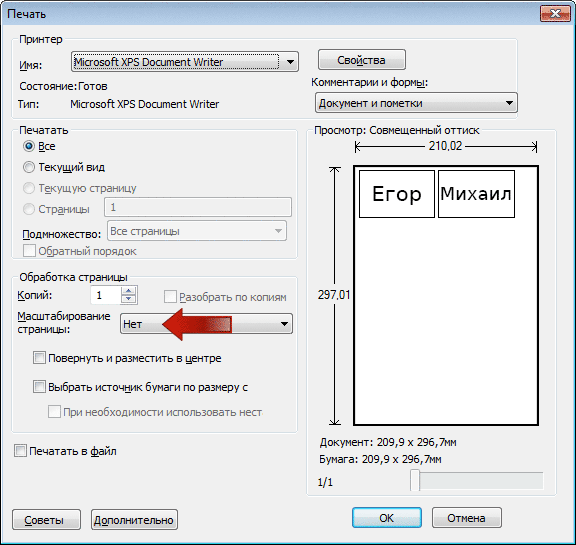Increase copies with spinner up arrow
This screenshot has width=576, height=545.
128,291
